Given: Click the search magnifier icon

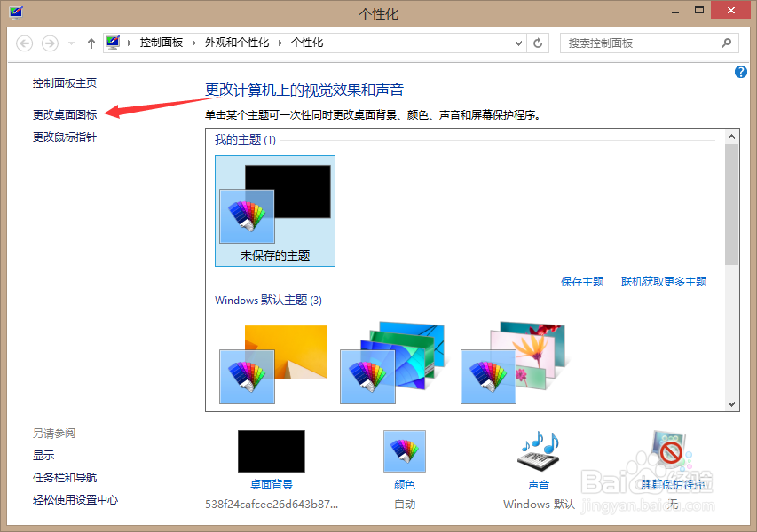Looking at the screenshot, I should (726, 43).
